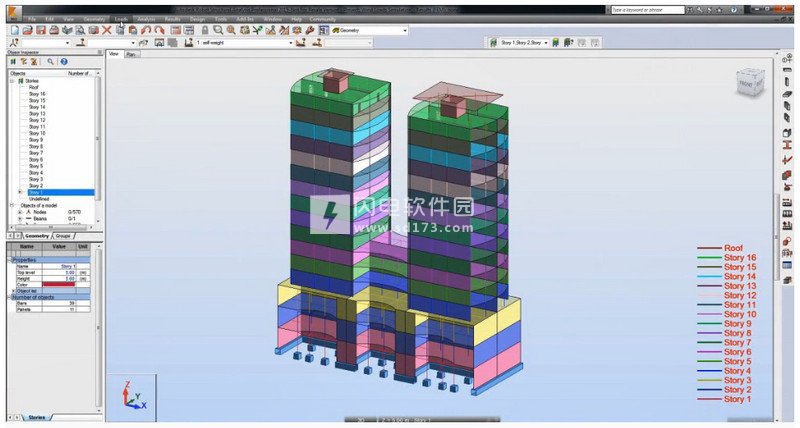Click the zoom magnifier icon after padlock
800x428 pixels.
tap(218, 30)
